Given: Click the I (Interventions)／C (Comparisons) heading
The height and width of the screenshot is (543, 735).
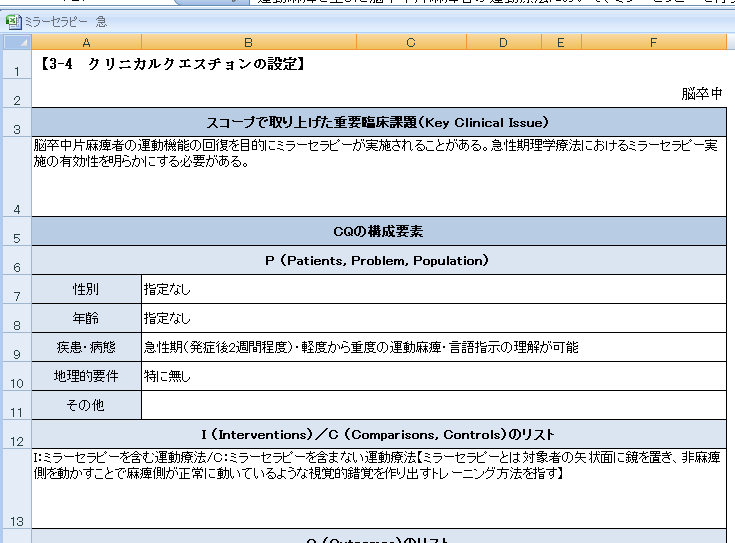Looking at the screenshot, I should 379,434.
